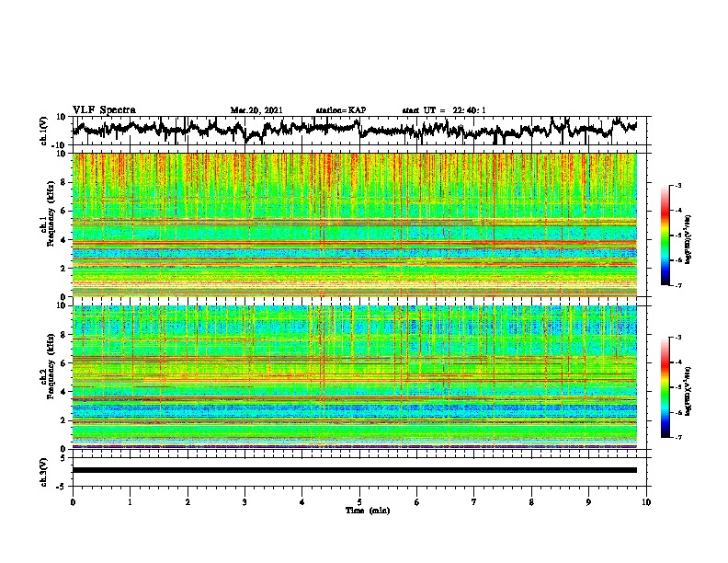Click the "ch.1(V)" waveform axis label
The height and width of the screenshot is (563, 728).
[x=44, y=131]
